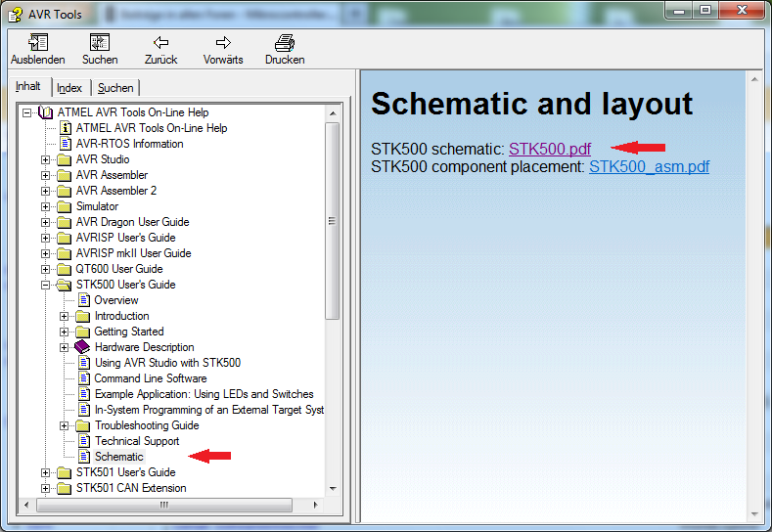
Task: Open the STK500.pdf schematic link
Action: [550, 149]
